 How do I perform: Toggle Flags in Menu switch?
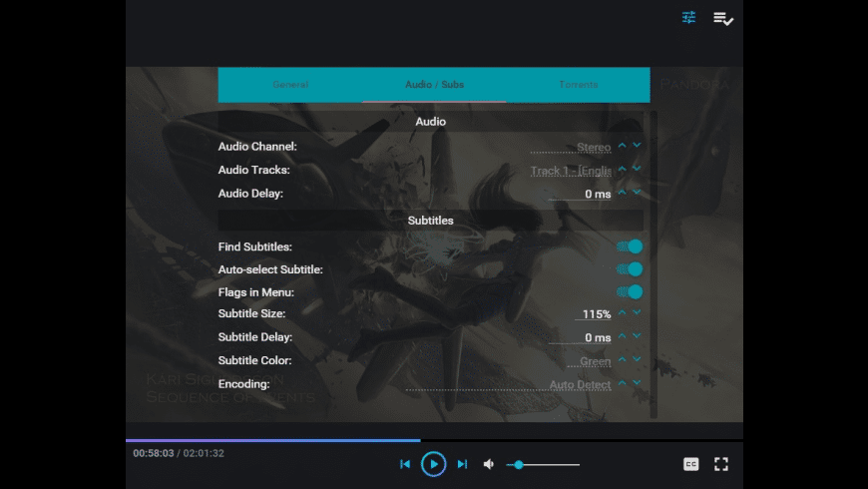click(x=630, y=291)
